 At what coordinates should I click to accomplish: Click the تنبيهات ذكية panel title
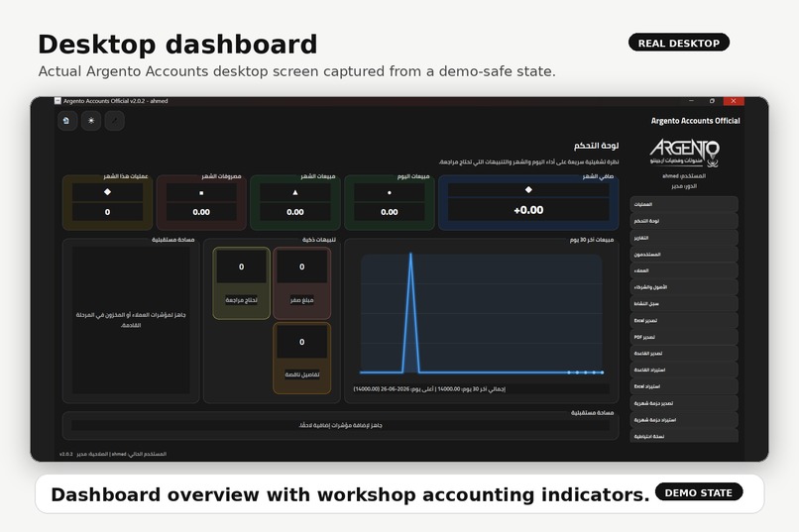pyautogui.click(x=319, y=240)
